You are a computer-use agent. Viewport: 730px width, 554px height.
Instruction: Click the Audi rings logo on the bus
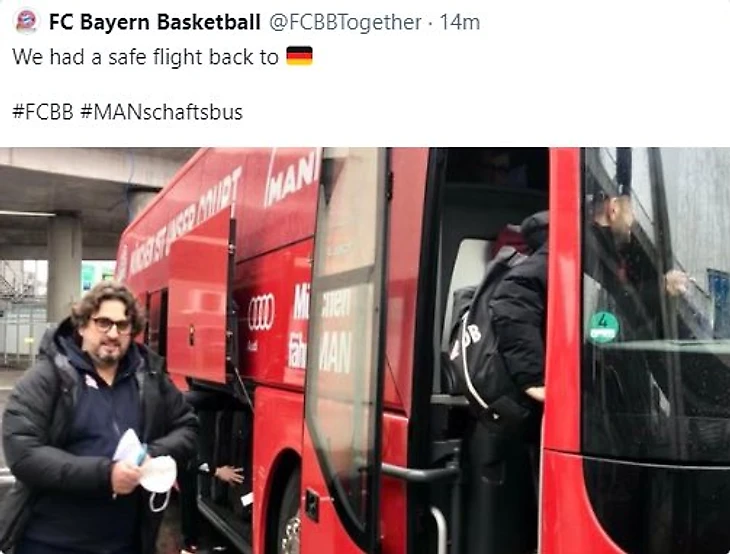click(x=261, y=312)
